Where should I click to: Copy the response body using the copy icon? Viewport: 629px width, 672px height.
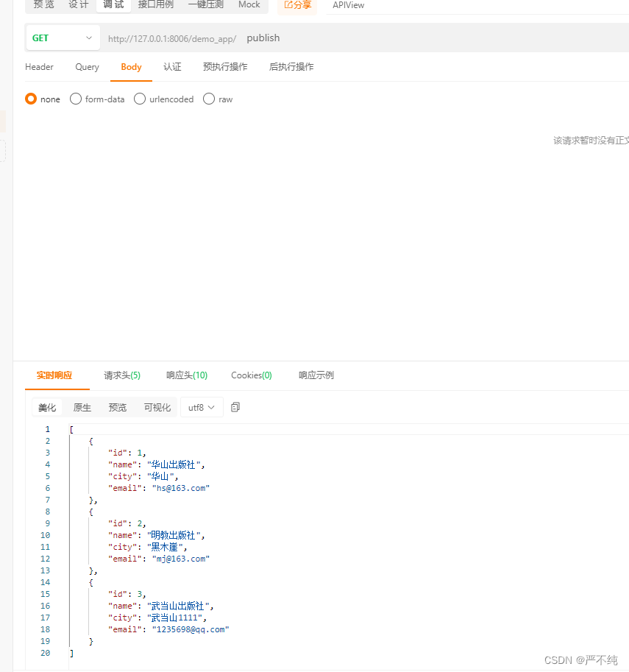[x=235, y=406]
